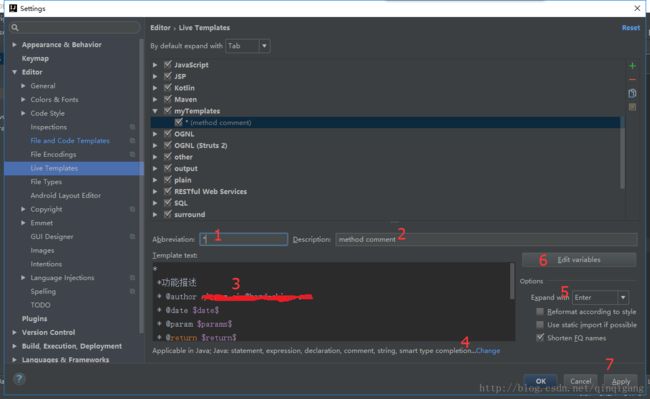Click the search magnifier icon in the settings filter

[15, 27]
